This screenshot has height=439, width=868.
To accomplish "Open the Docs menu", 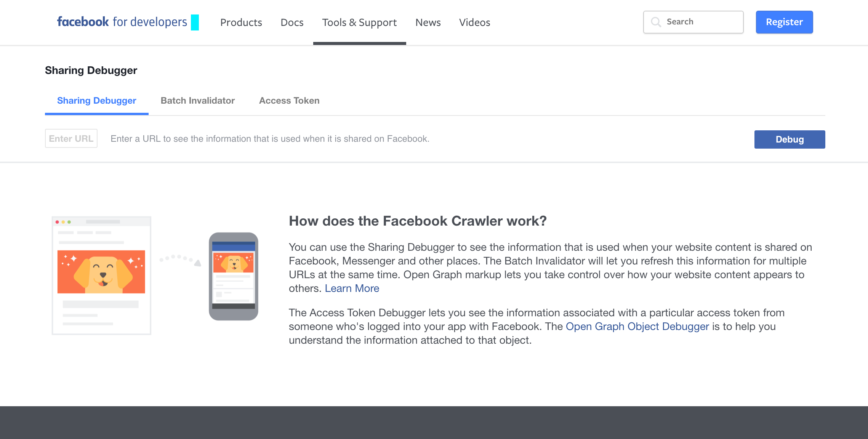I will [291, 22].
